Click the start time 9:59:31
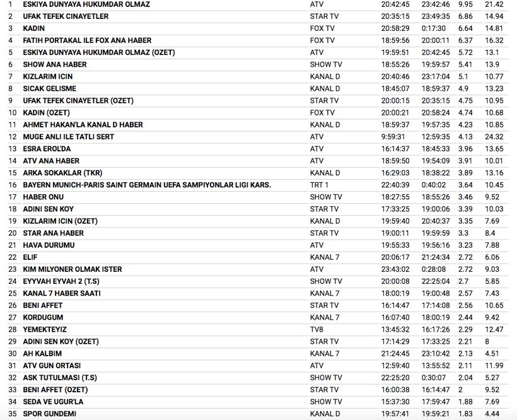The height and width of the screenshot is (420, 517). pos(395,137)
